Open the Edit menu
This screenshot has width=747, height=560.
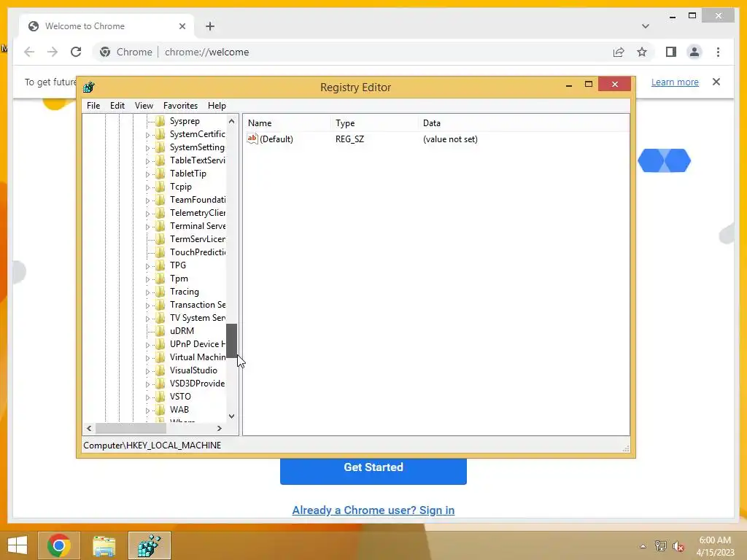[x=117, y=106]
